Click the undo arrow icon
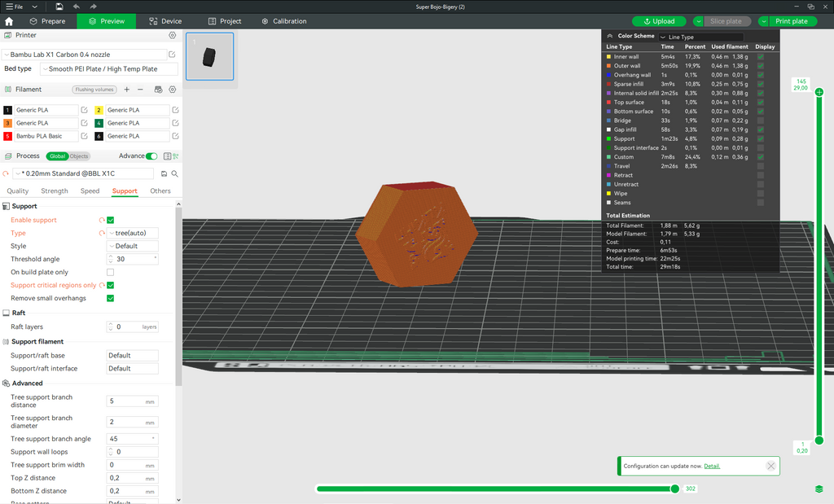The image size is (834, 504). 76,7
